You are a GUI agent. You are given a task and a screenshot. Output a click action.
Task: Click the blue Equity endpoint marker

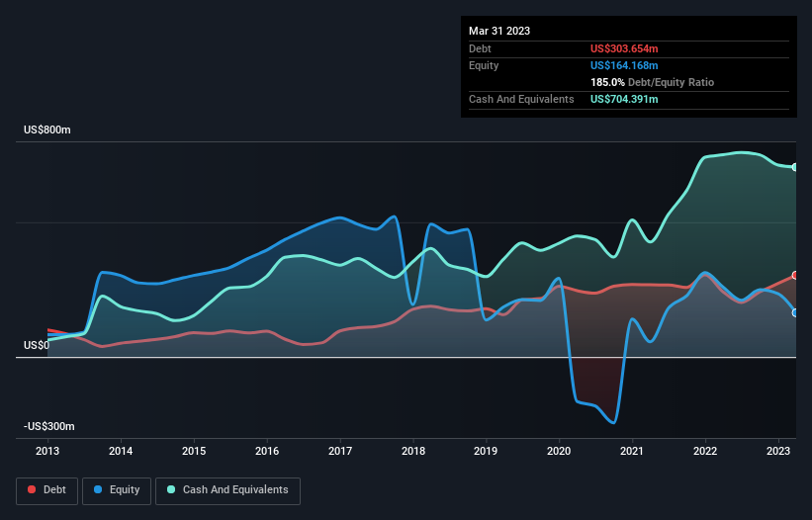tap(795, 313)
